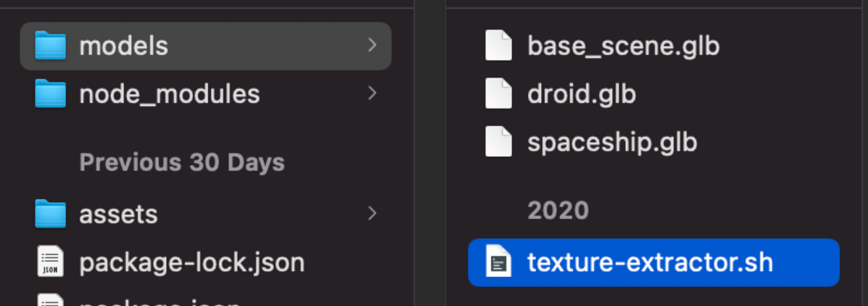
Task: Click the node_modules folder icon
Action: coord(50,93)
